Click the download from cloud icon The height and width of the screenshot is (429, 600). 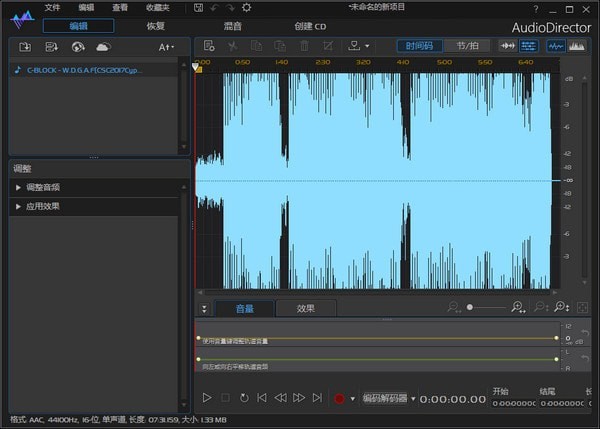point(102,47)
